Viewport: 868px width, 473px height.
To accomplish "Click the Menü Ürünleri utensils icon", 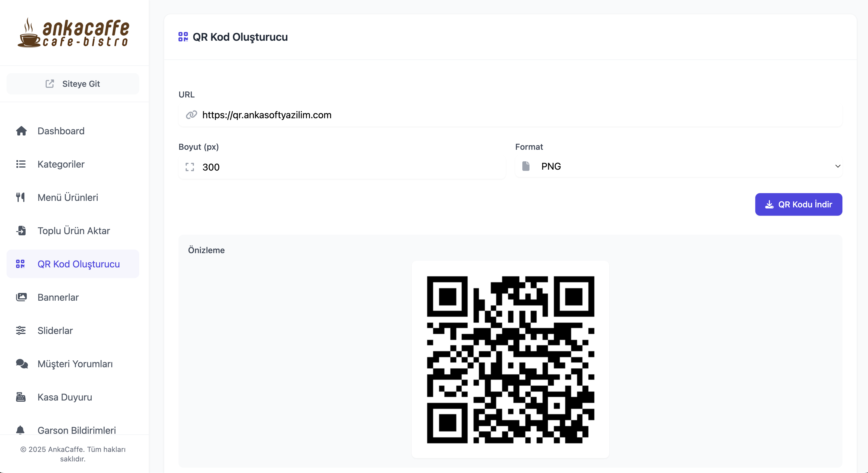I will [x=21, y=197].
